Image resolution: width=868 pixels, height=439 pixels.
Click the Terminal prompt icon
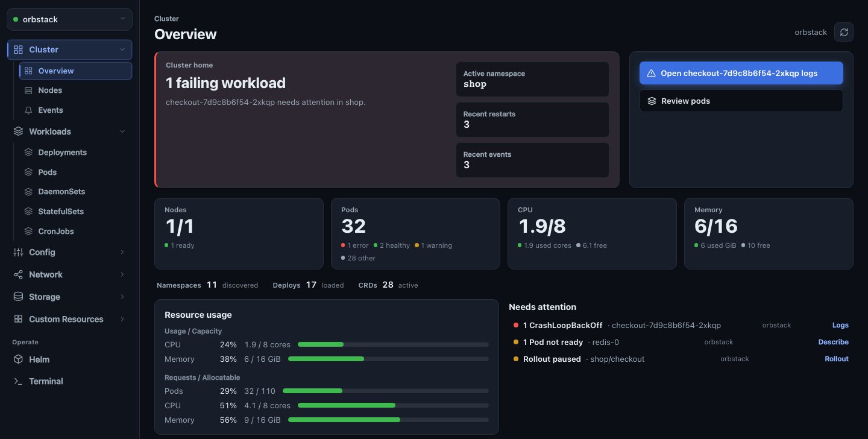[x=18, y=381]
